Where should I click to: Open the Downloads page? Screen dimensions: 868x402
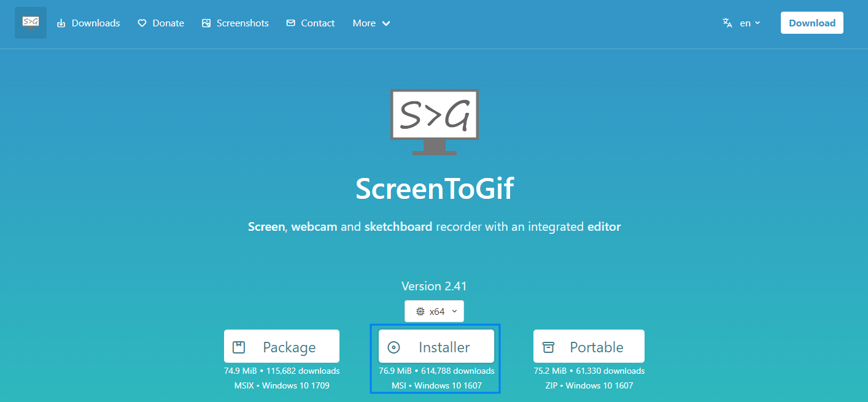pyautogui.click(x=88, y=23)
